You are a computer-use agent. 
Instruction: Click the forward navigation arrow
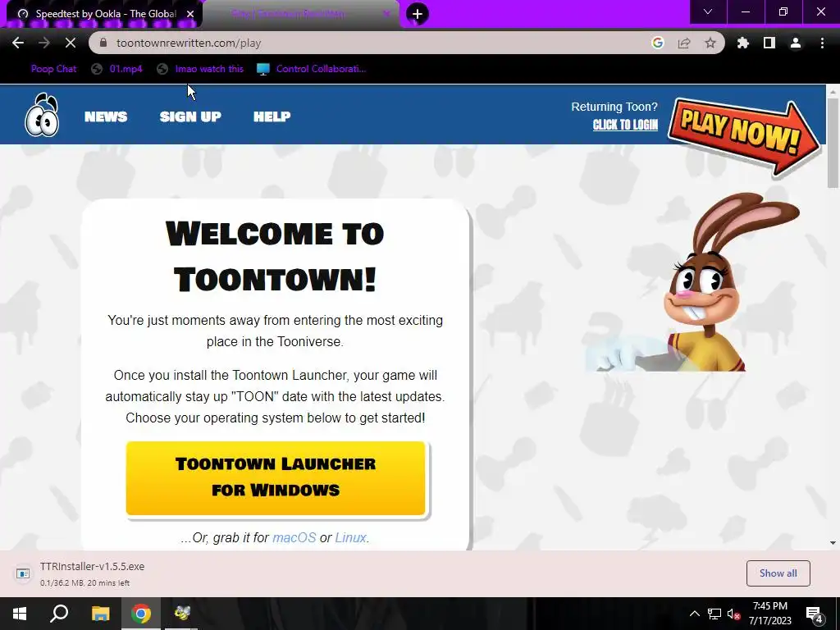pos(44,43)
